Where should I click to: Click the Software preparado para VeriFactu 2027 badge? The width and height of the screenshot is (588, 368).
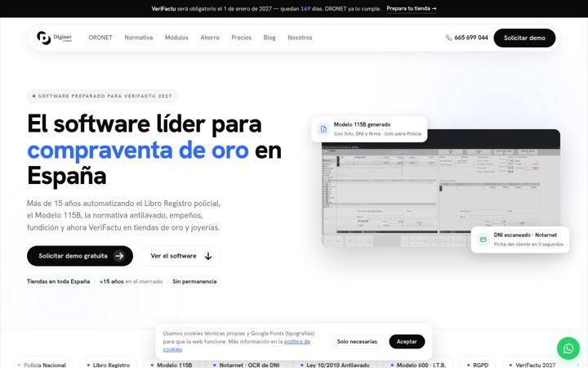[102, 96]
